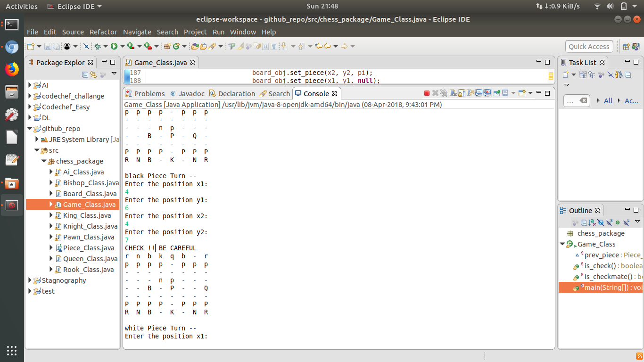
Task: Click the New file toolbar icon
Action: pos(31,46)
